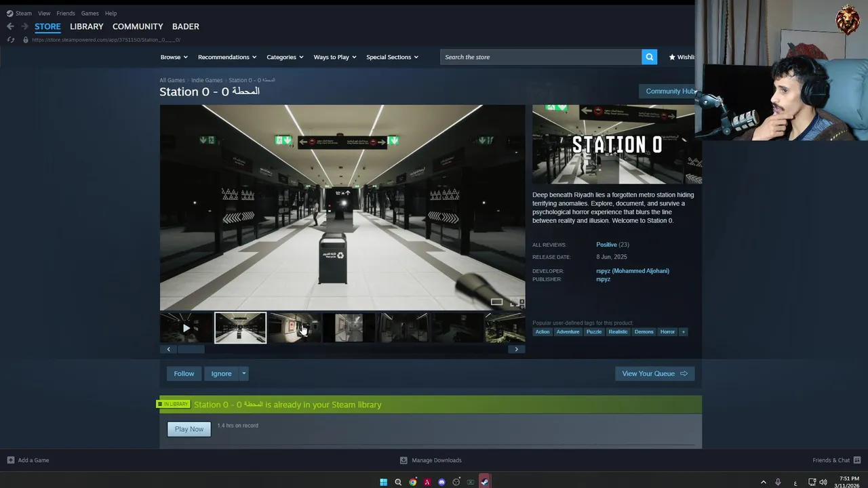
Task: Open developer rspyz (Mohammed Aljohani) link
Action: 633,271
